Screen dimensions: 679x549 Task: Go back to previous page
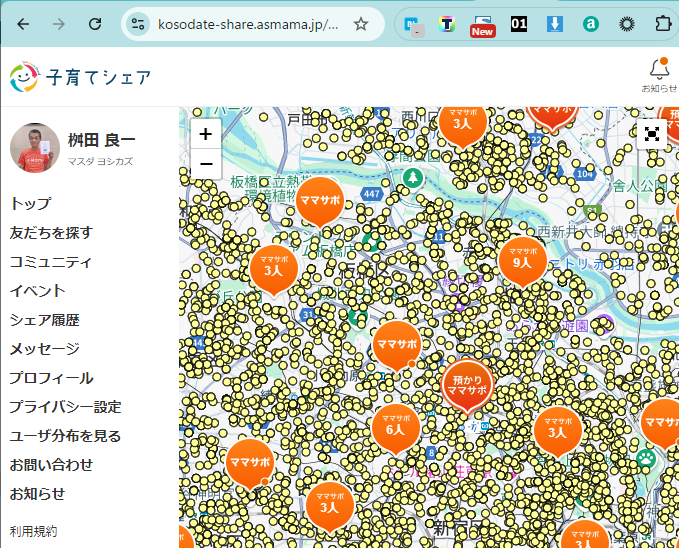pos(24,24)
